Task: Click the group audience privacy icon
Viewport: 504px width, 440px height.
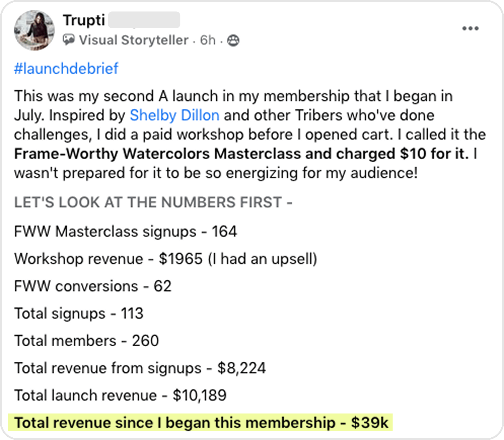Action: click(x=233, y=40)
